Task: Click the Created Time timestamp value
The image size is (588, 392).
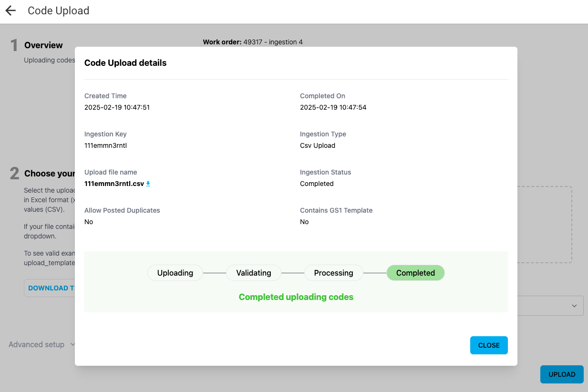Action: (117, 107)
